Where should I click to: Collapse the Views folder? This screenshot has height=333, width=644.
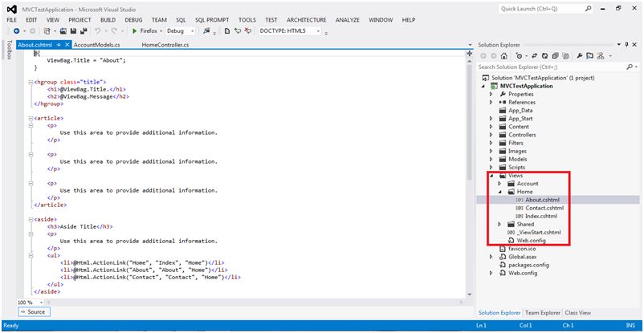click(x=491, y=176)
